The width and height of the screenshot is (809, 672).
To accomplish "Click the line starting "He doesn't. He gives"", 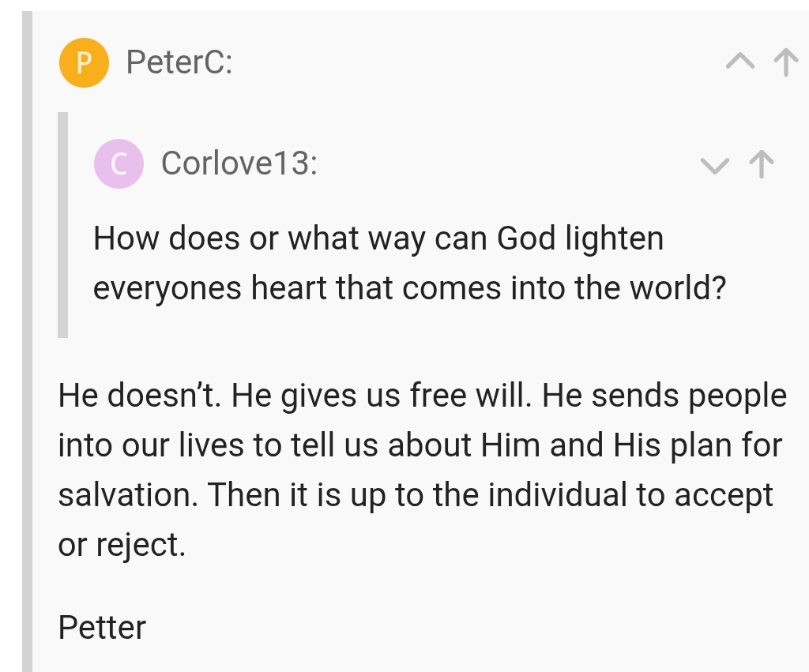I will [422, 396].
